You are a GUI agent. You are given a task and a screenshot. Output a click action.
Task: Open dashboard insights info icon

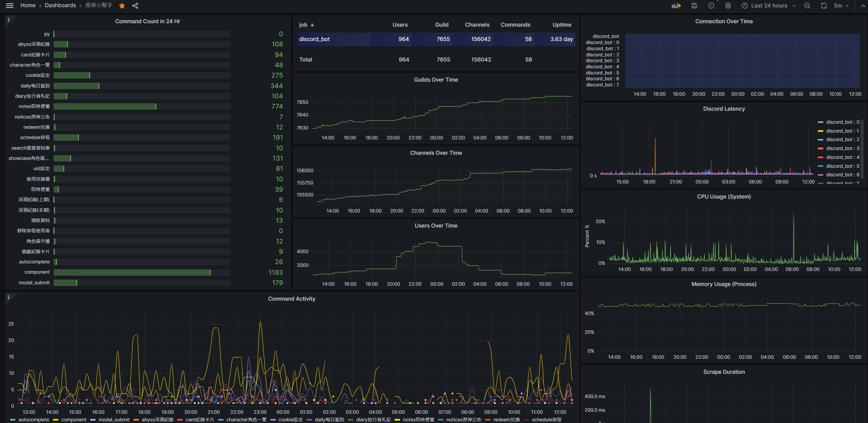pyautogui.click(x=711, y=6)
